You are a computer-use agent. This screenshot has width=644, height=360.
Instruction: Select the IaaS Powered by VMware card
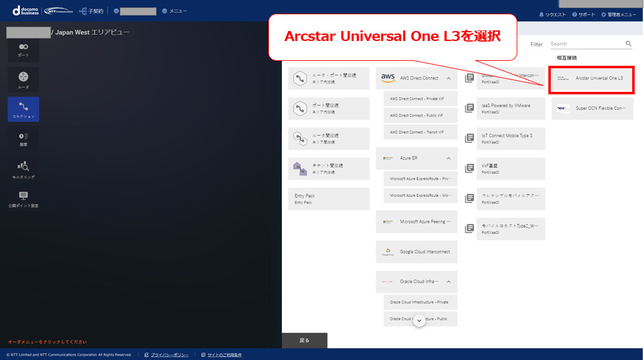[x=510, y=109]
